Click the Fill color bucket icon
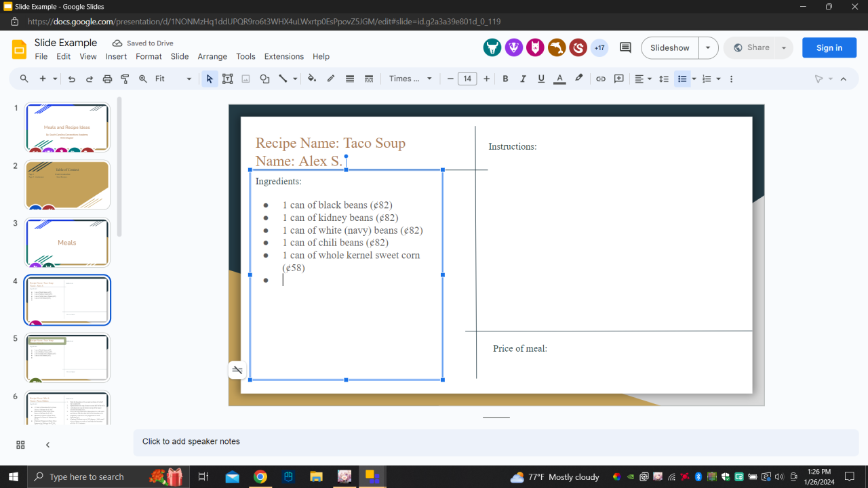The width and height of the screenshot is (868, 488). 312,79
